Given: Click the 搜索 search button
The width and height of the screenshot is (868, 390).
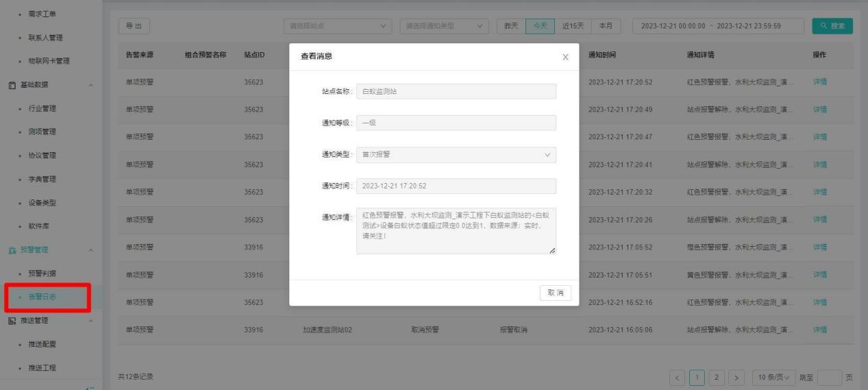Looking at the screenshot, I should pos(832,27).
